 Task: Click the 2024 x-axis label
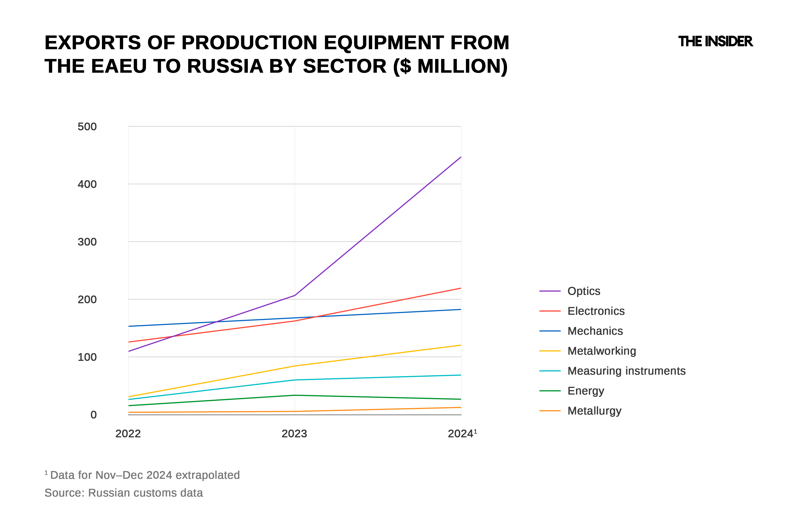[461, 434]
